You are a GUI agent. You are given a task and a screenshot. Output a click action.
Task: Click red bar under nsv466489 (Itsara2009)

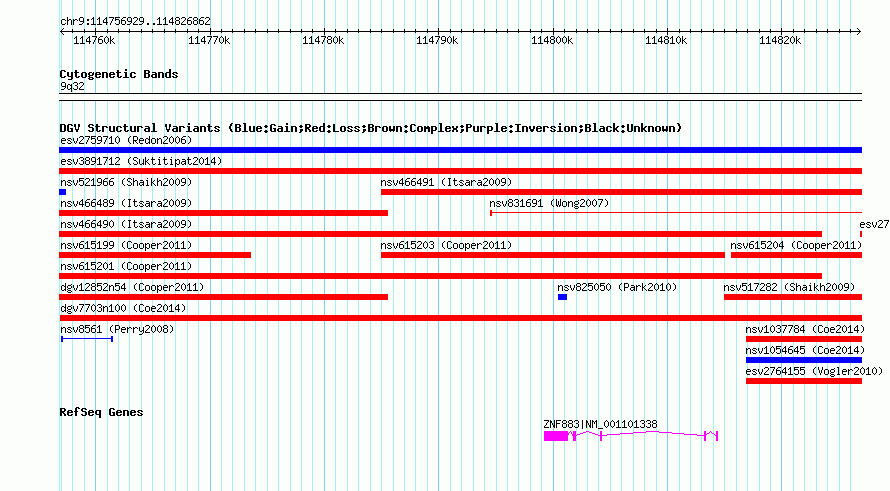[x=224, y=213]
